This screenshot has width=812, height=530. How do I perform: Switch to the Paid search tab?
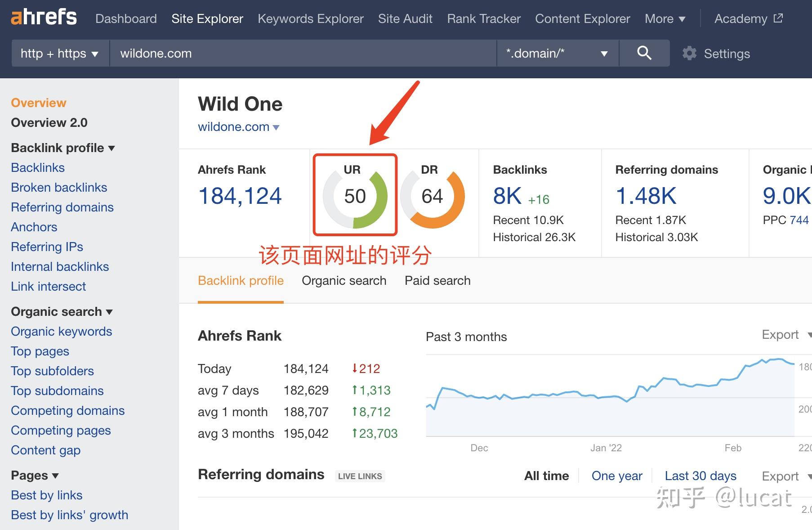point(437,280)
